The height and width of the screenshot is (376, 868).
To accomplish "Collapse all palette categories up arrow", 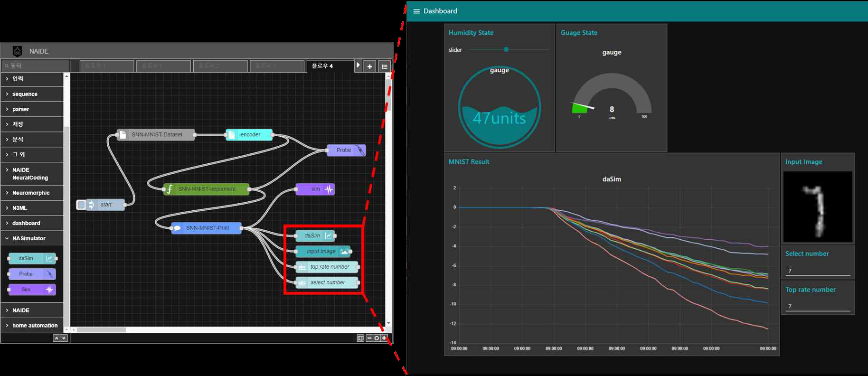I will (57, 338).
